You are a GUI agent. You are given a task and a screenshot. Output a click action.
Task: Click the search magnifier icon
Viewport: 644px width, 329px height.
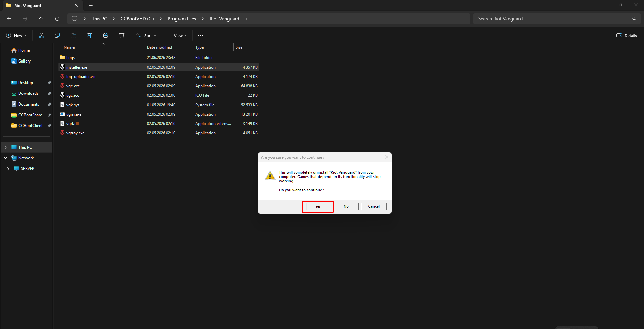tap(634, 19)
